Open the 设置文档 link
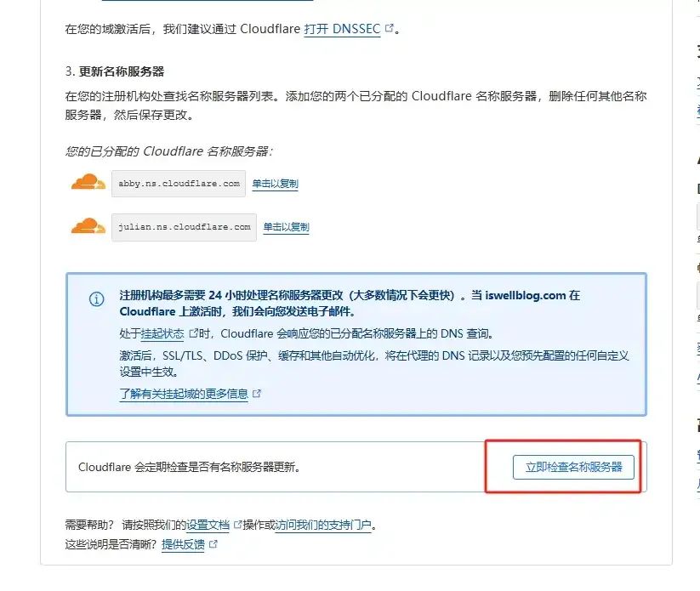The image size is (700, 591). tap(208, 525)
